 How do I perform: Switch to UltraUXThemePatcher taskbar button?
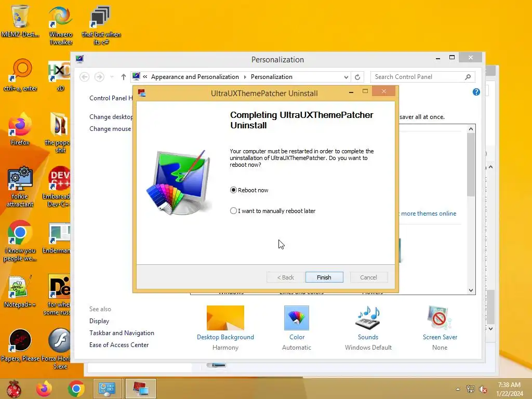point(140,389)
